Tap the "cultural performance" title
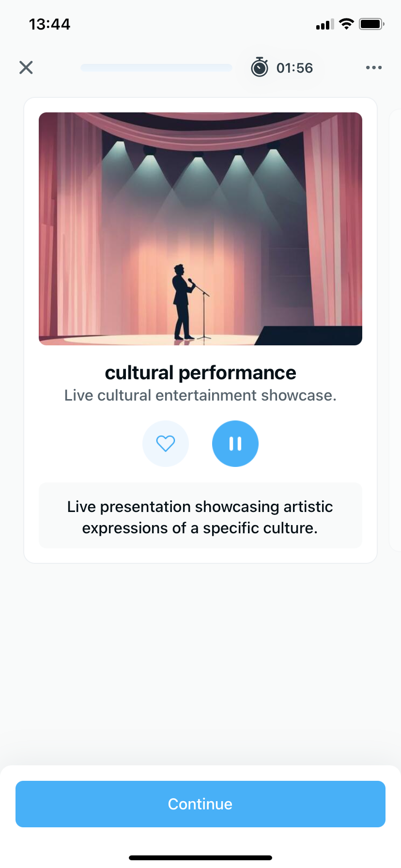 [200, 373]
